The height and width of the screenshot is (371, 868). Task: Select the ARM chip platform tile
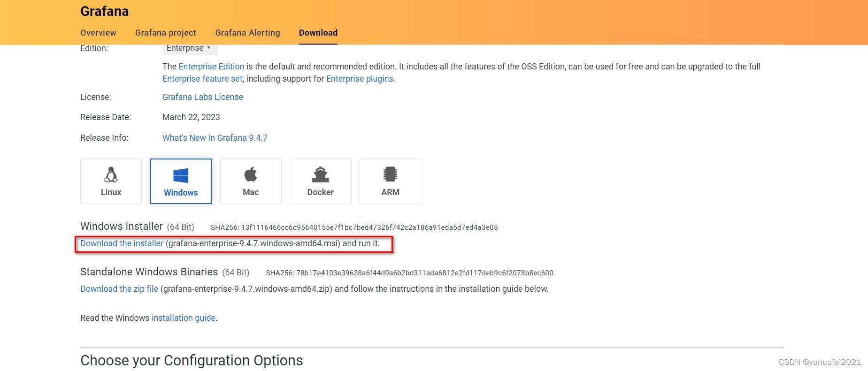(390, 181)
